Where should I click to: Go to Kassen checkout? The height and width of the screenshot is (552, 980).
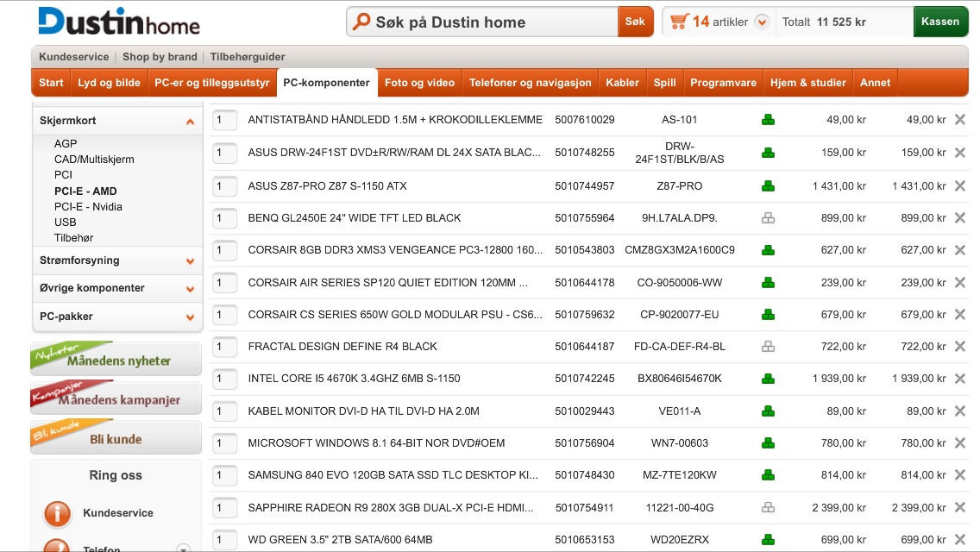coord(940,22)
